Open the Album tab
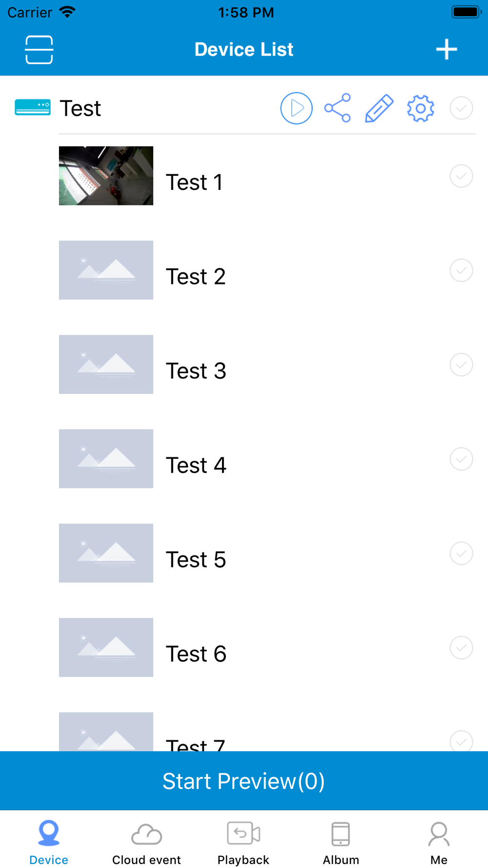 pyautogui.click(x=341, y=843)
